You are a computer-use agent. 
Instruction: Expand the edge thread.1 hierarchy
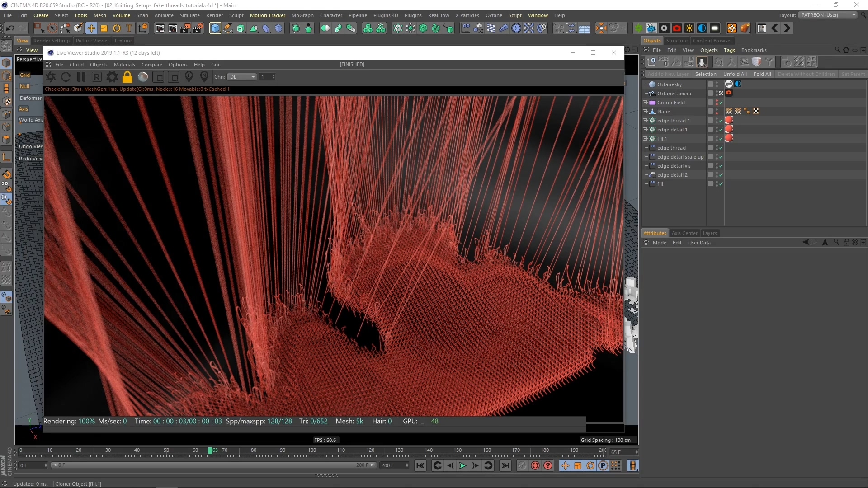[645, 120]
